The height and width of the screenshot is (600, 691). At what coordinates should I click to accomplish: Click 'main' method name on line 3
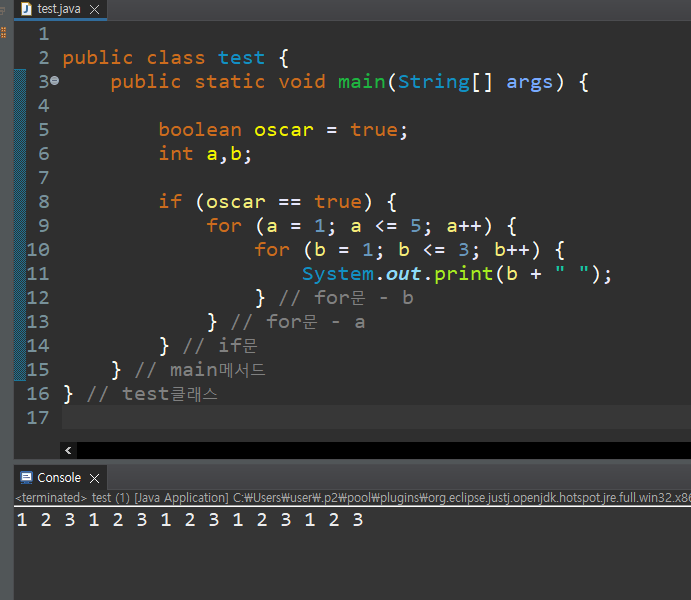click(x=362, y=81)
